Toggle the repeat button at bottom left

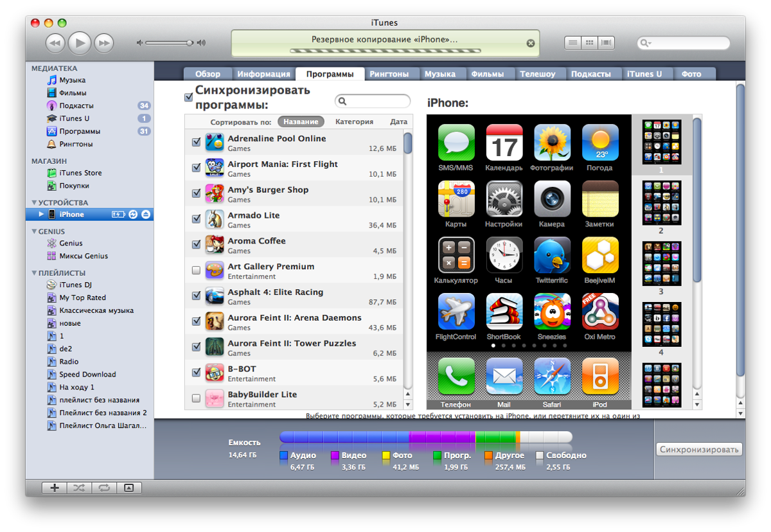tap(103, 488)
